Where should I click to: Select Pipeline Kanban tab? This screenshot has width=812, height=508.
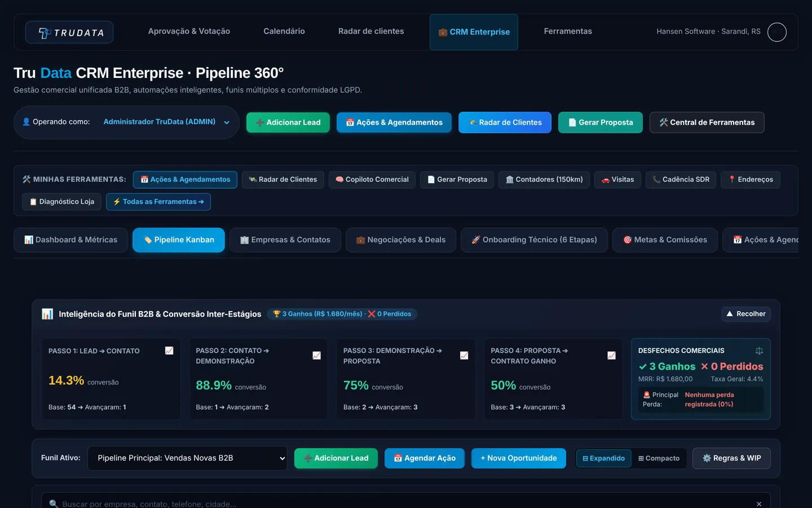click(179, 240)
